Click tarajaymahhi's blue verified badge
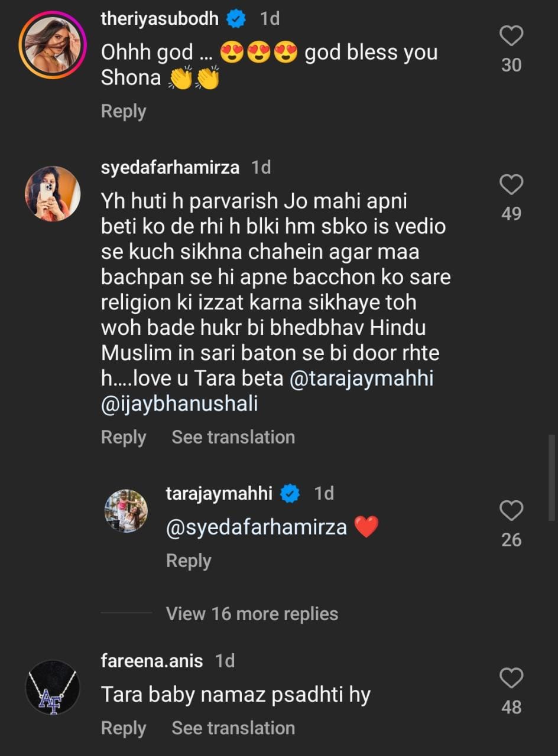Screen dimensions: 558x756 290,493
